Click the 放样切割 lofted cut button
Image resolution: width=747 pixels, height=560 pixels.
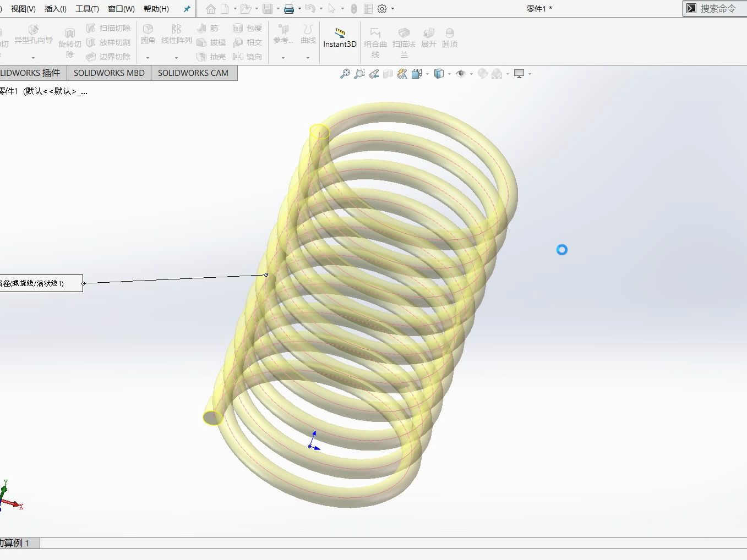(x=108, y=42)
